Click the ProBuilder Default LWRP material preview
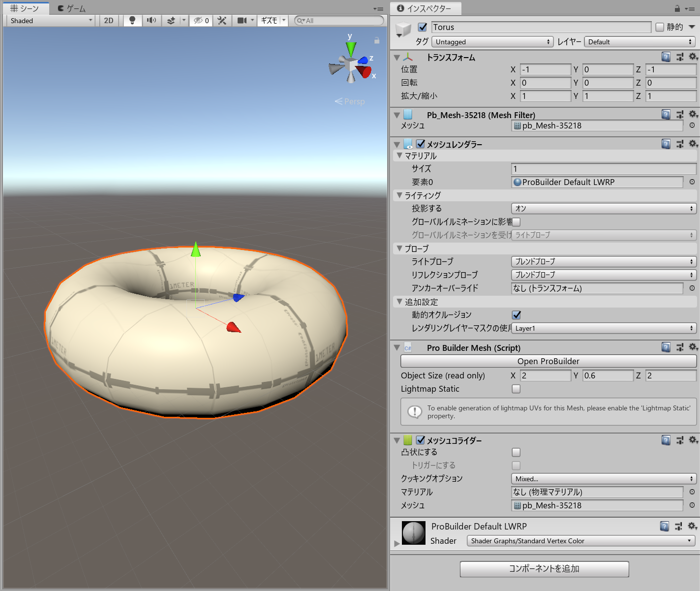Image resolution: width=700 pixels, height=591 pixels. [413, 533]
